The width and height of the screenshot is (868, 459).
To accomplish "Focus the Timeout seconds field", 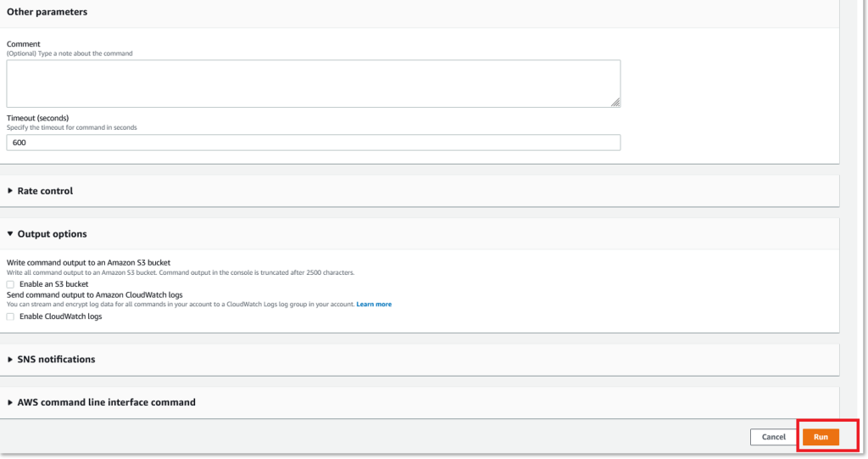I will coord(314,143).
